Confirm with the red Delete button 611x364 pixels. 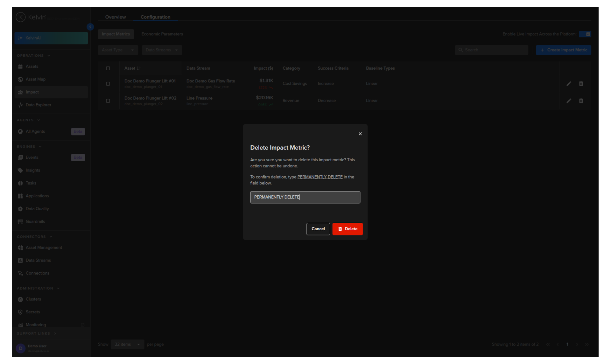click(x=348, y=229)
